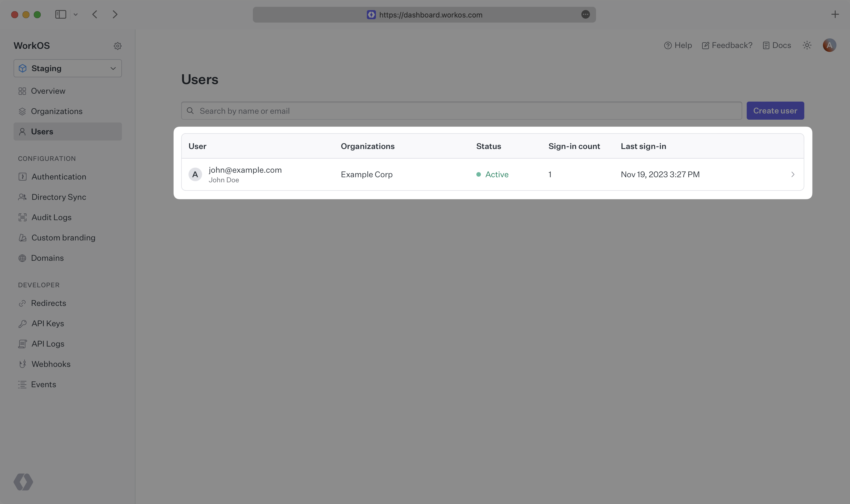The height and width of the screenshot is (504, 850).
Task: Click the Authentication configuration icon
Action: click(22, 176)
